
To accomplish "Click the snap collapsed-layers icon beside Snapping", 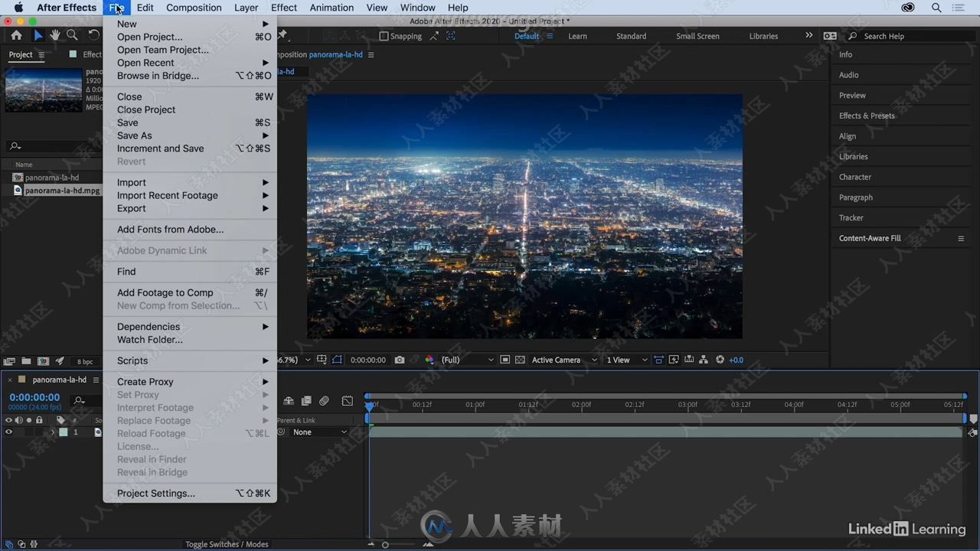I will (x=434, y=36).
